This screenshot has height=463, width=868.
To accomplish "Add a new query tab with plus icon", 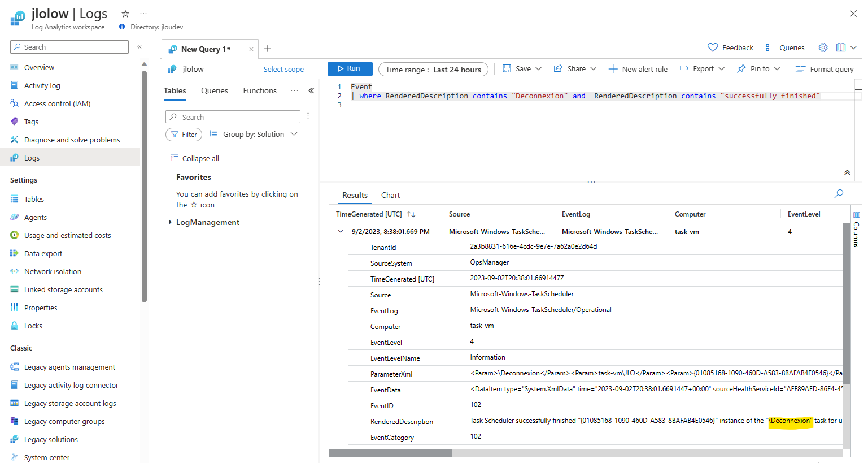I will point(268,49).
